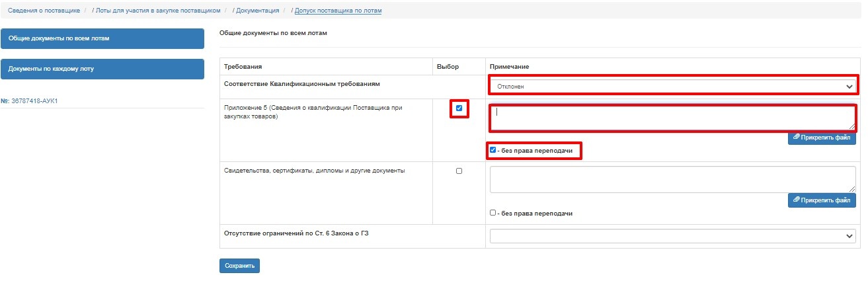Image resolution: width=868 pixels, height=283 pixels.
Task: Click resize grip of Приложение 5 note field
Action: coord(851,126)
